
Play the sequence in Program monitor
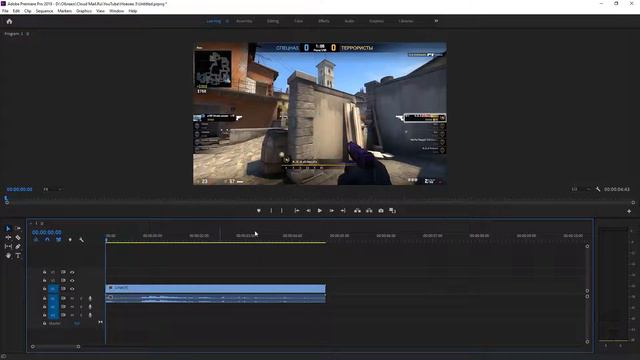click(x=320, y=211)
